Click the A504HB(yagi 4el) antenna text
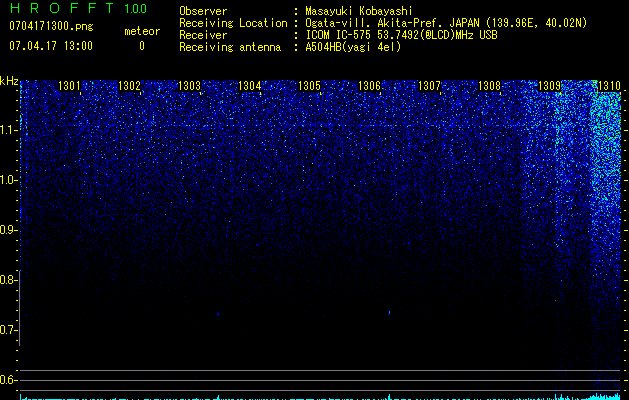 [353, 47]
